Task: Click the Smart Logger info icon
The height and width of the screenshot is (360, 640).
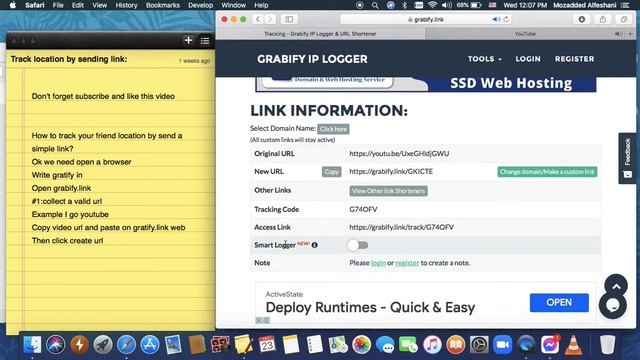Action: click(314, 245)
